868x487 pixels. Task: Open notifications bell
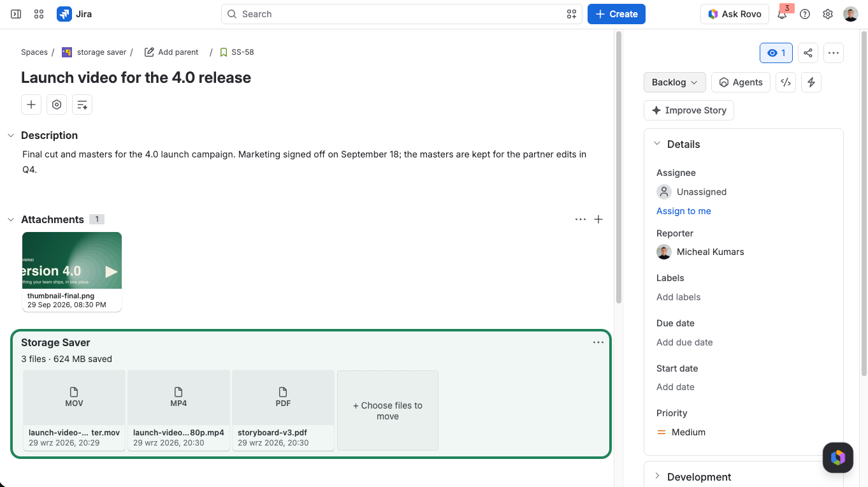[782, 14]
